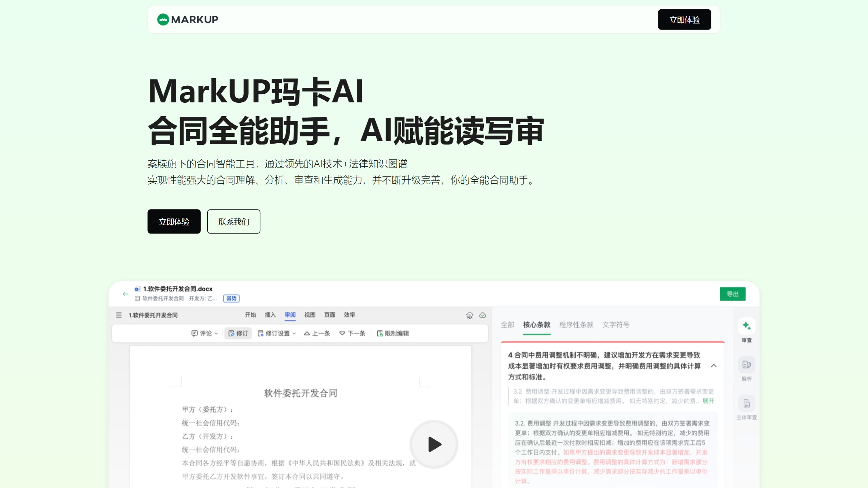Screen dimensions: 868x488
Task: Click the green 导出 export button
Action: tap(733, 294)
